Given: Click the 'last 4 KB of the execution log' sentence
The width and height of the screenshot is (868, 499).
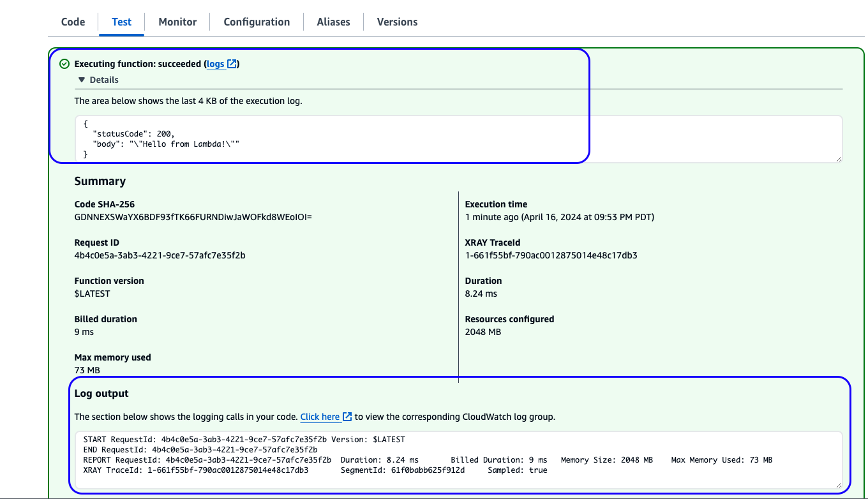Looking at the screenshot, I should 188,101.
